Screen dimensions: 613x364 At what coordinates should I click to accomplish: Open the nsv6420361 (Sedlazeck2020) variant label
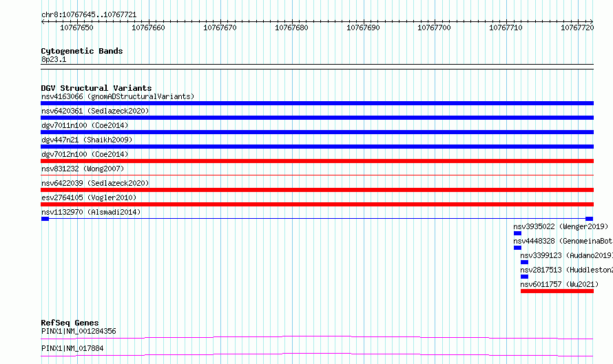coord(95,111)
